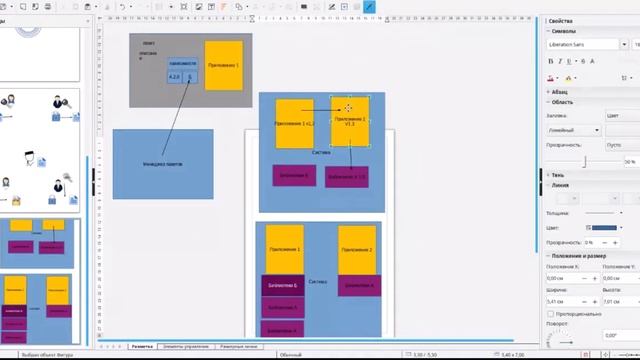Open the line style dropdown under Линия
The width and height of the screenshot is (640, 360).
tap(600, 199)
